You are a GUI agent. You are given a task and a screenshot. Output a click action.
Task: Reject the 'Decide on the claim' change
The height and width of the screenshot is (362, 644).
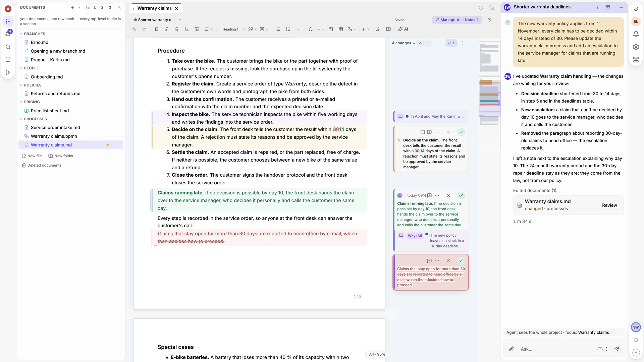[x=448, y=132]
